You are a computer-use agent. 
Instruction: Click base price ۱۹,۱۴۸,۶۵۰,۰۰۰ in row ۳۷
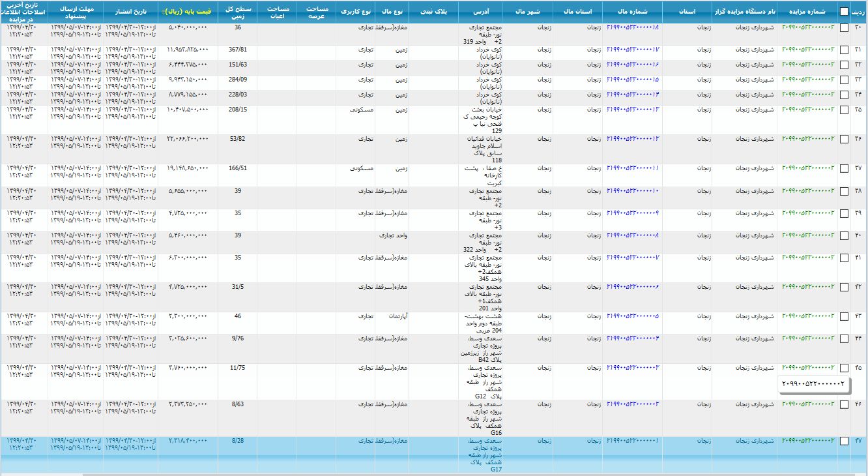(188, 168)
